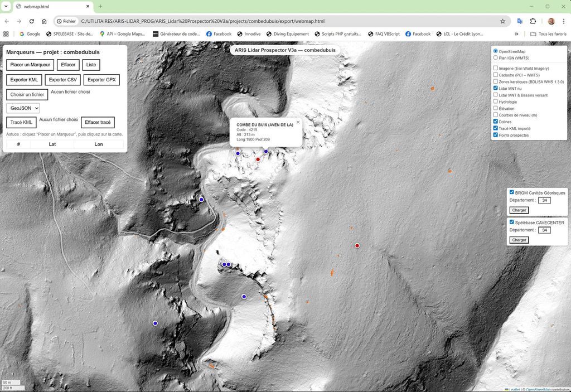This screenshot has height=392, width=571.
Task: Click the Département input showing 34
Action: point(544,200)
